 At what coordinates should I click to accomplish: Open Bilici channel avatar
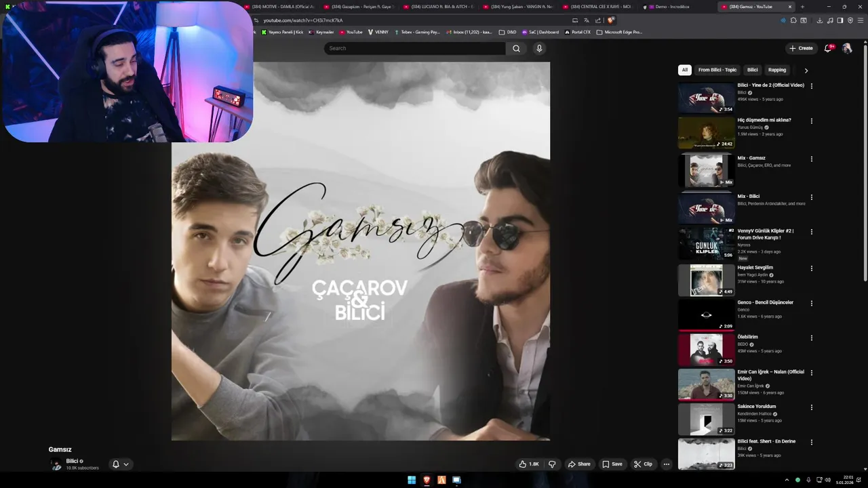[x=56, y=464]
